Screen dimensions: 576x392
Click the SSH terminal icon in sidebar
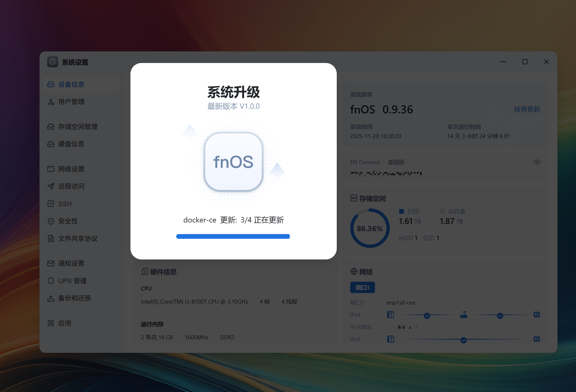coord(51,204)
